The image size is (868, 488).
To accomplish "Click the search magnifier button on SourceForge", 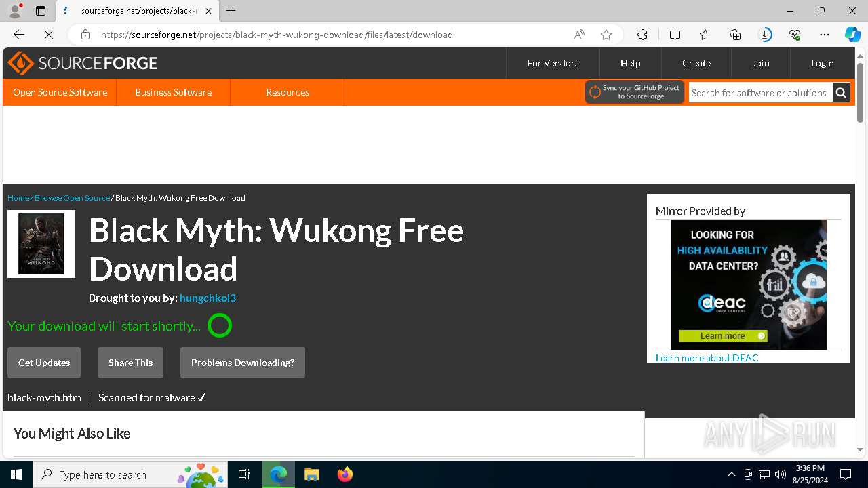I will (841, 93).
